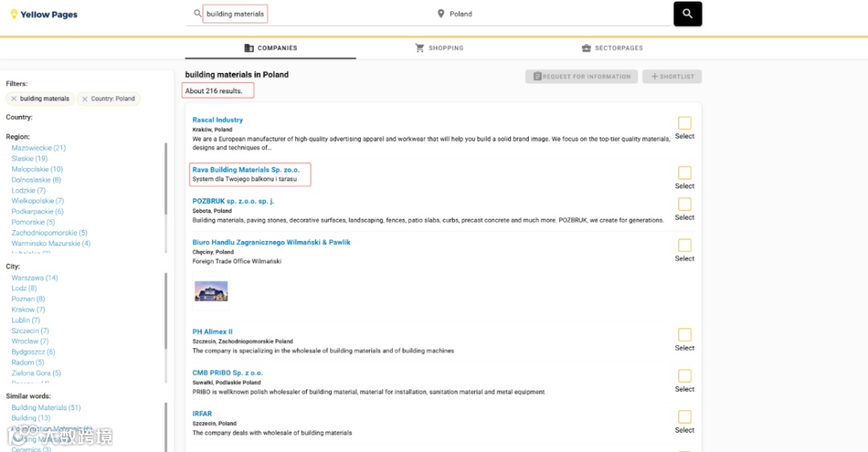Filter by city Warszawa (14)
This screenshot has height=452, width=868.
coord(35,277)
